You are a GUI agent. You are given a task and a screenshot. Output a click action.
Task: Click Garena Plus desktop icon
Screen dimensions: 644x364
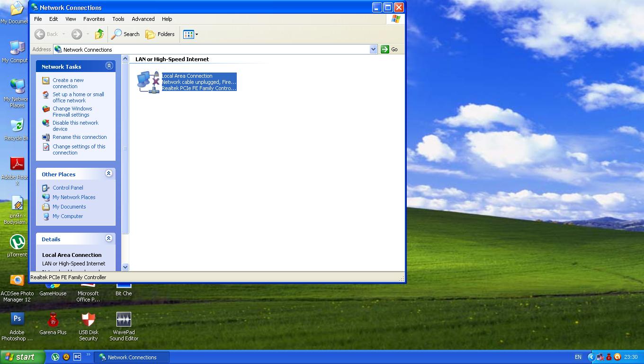[x=53, y=320]
